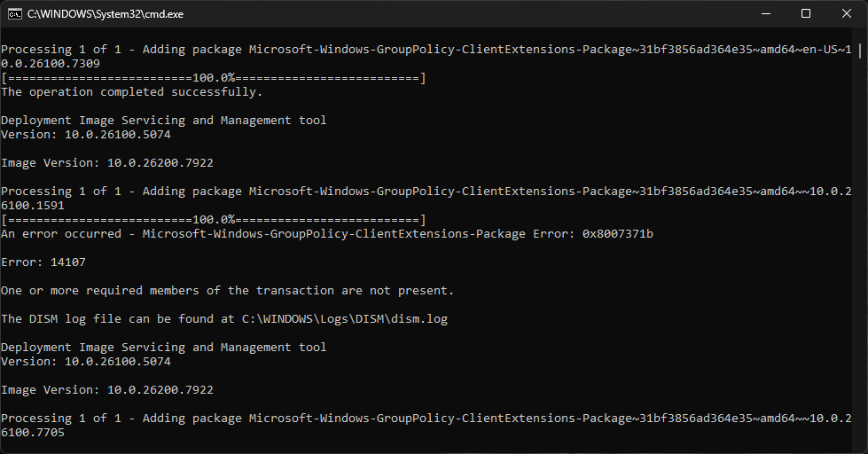Click the first "Image Version: 10.0.26200.7922" line
Image resolution: width=868 pixels, height=454 pixels.
(107, 163)
